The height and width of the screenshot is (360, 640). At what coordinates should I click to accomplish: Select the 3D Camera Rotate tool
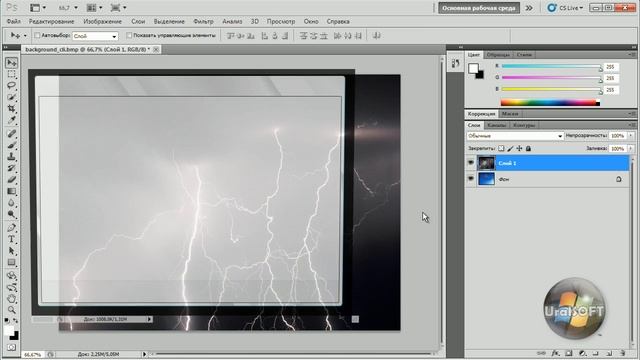(x=11, y=287)
